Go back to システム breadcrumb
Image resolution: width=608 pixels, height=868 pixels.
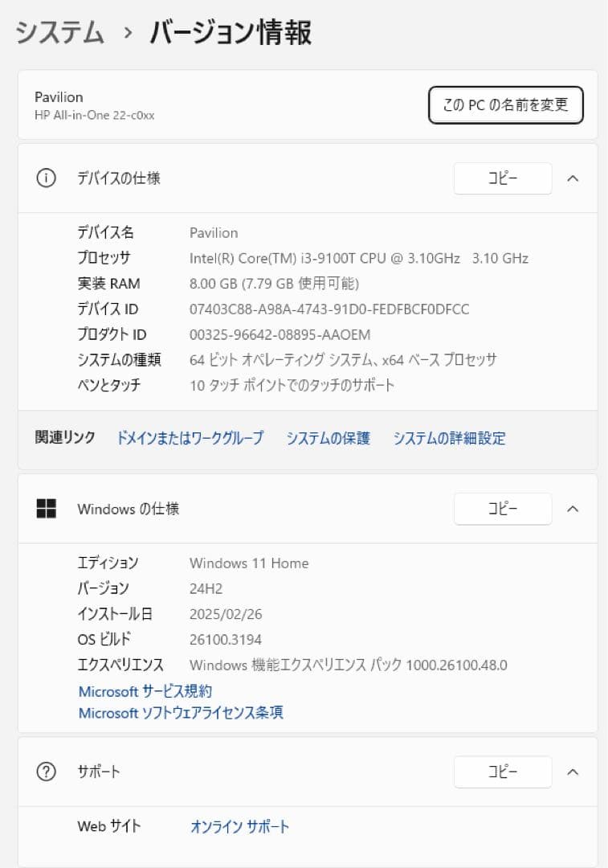coord(59,32)
